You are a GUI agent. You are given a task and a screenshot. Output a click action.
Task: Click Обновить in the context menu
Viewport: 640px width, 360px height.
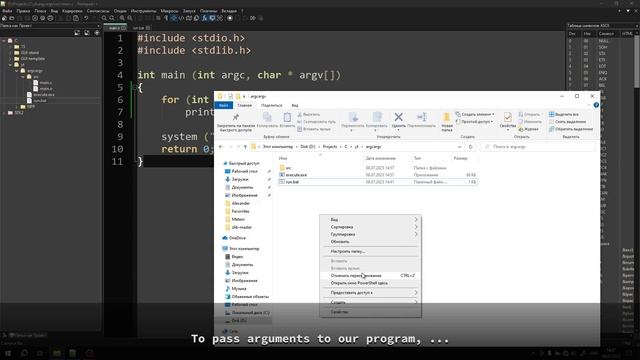tap(370, 242)
